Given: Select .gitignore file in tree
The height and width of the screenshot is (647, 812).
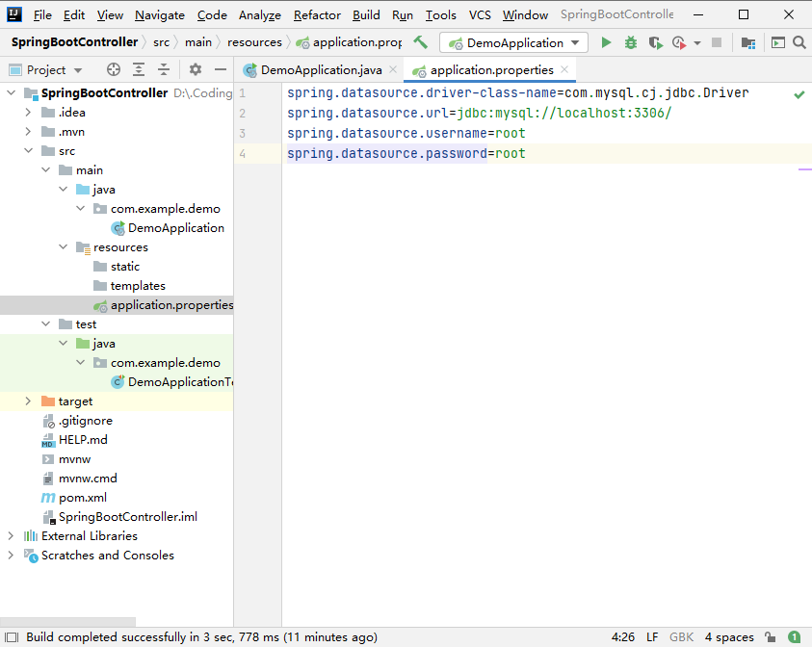Looking at the screenshot, I should 85,421.
